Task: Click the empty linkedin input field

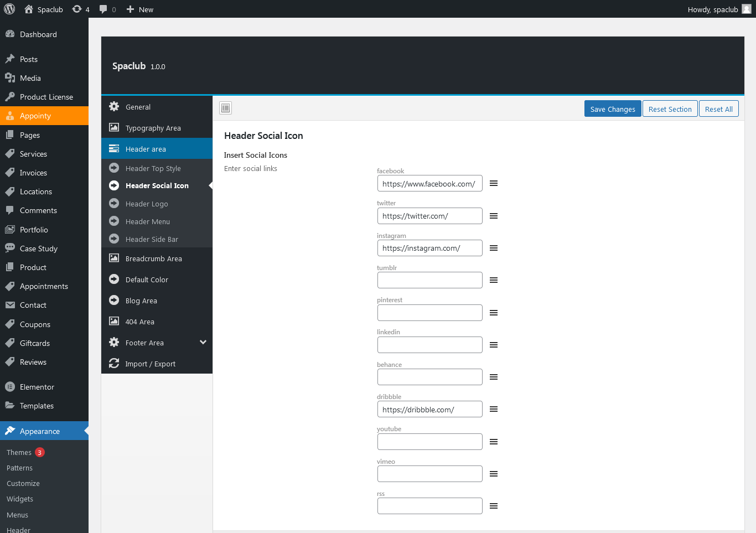Action: coord(429,345)
